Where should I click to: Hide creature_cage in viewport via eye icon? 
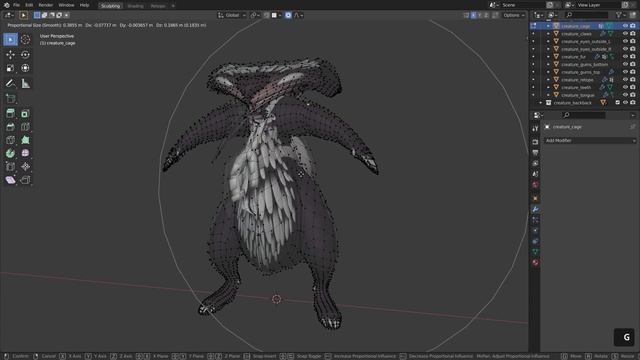click(625, 26)
